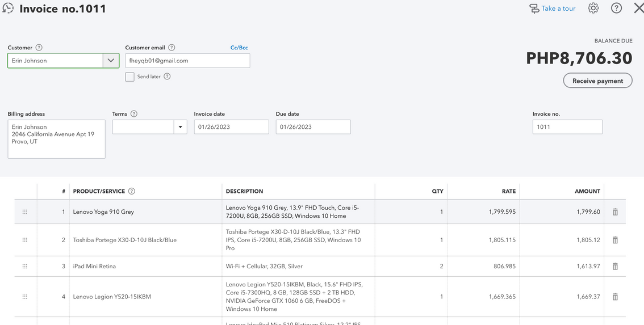Click the help icon next to PRODUCT/SERVICE header
The image size is (644, 325).
132,191
